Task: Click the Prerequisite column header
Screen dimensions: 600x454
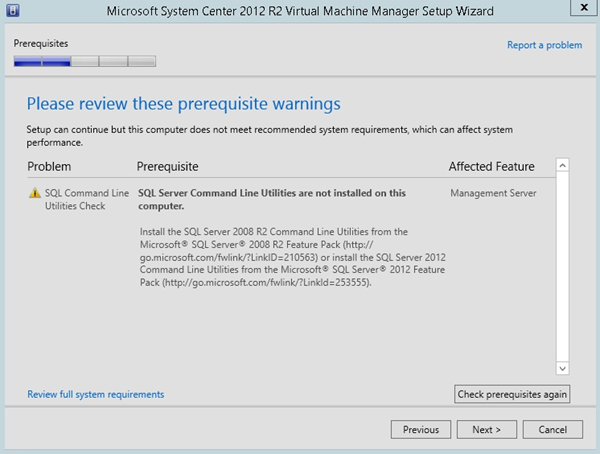Action: point(168,167)
